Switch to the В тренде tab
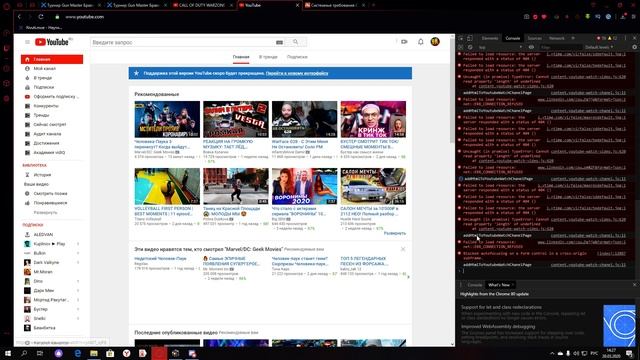Viewport: 640px width, 360px height. [268, 57]
